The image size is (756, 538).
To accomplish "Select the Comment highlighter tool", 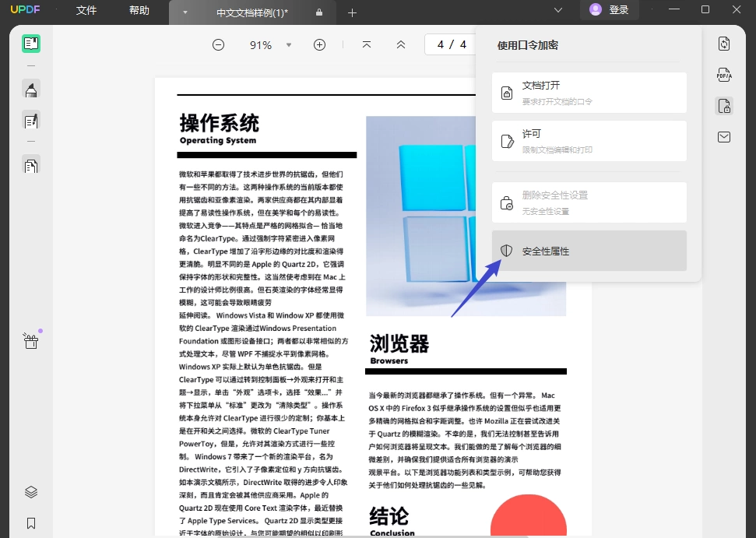I will tap(31, 90).
